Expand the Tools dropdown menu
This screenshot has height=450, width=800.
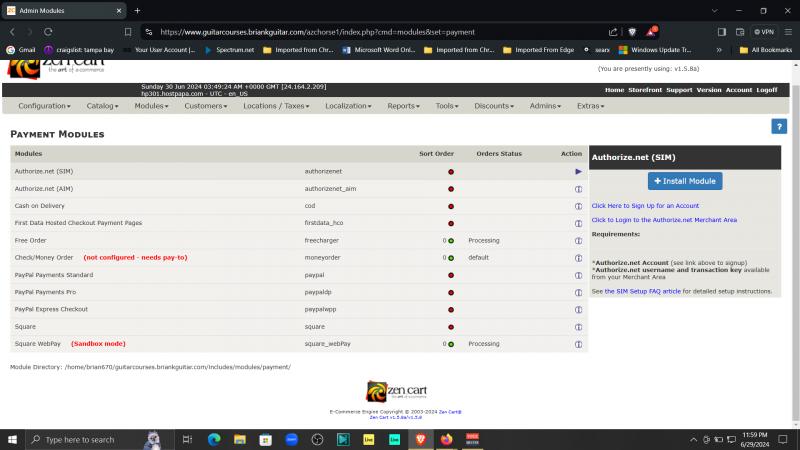pos(447,106)
